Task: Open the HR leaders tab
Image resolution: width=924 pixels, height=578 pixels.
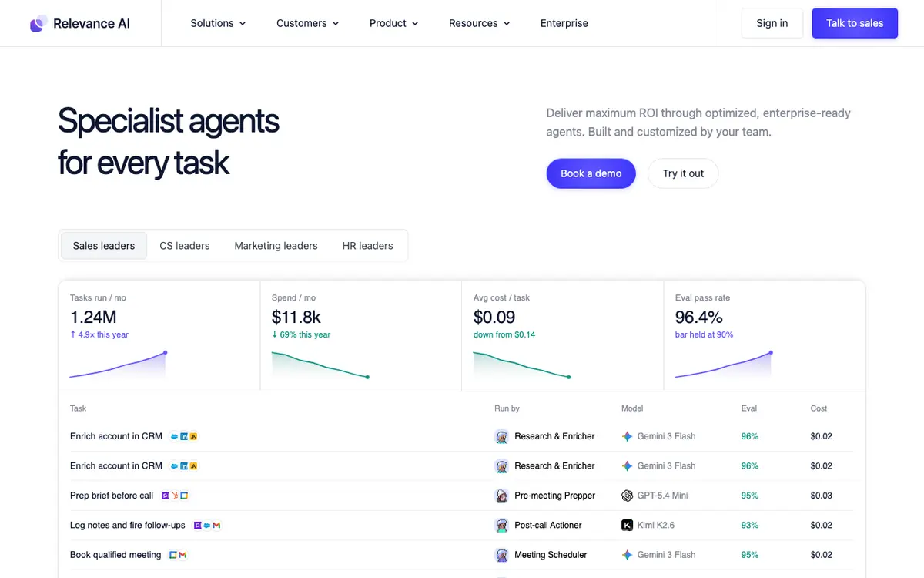Action: (368, 246)
